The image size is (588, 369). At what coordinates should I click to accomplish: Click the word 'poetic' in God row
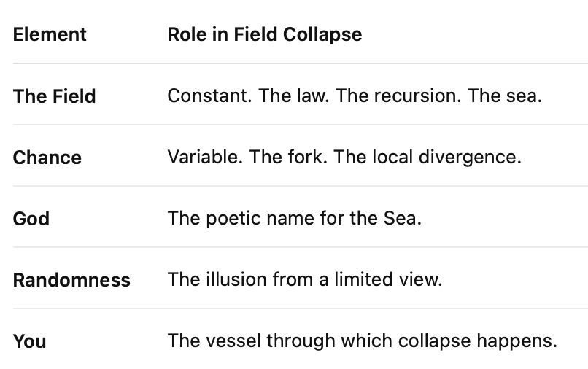(233, 218)
